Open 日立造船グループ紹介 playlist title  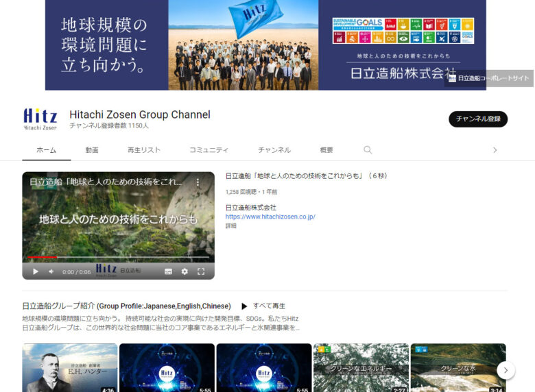click(126, 306)
